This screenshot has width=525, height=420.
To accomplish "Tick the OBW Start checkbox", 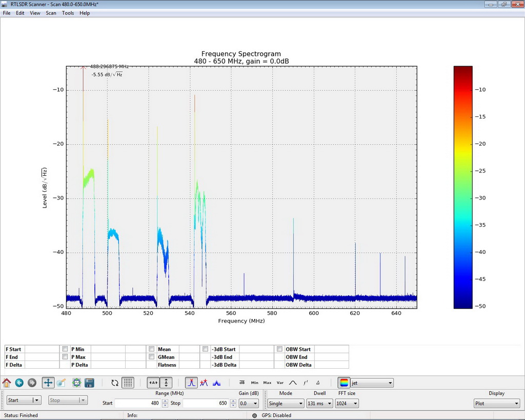I will click(x=279, y=349).
